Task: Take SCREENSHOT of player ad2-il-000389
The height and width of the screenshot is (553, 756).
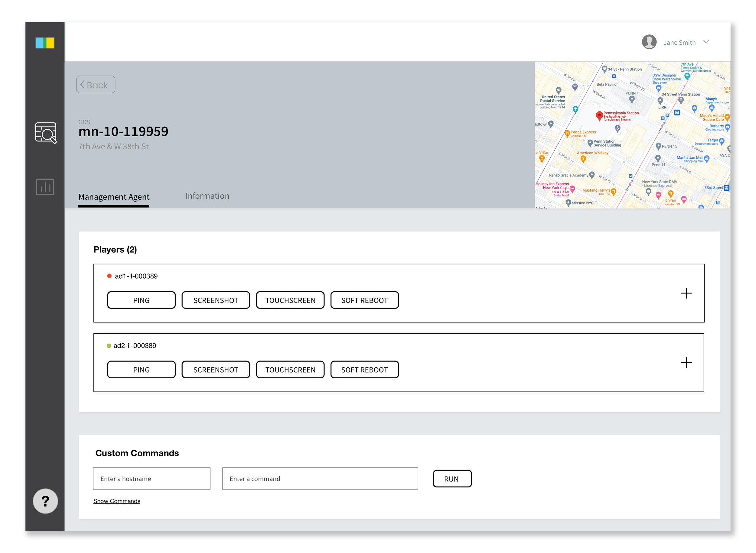Action: [215, 370]
